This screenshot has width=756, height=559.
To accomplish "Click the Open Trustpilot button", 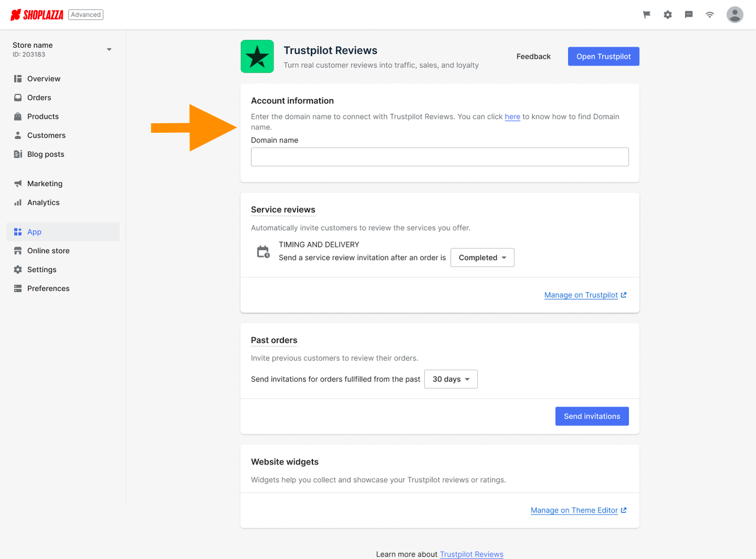I will (x=604, y=57).
